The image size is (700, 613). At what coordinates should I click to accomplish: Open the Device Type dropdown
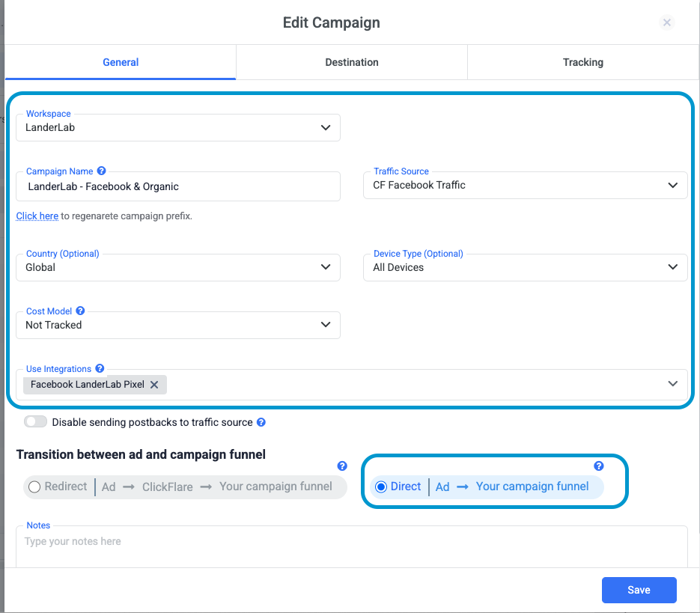click(526, 267)
